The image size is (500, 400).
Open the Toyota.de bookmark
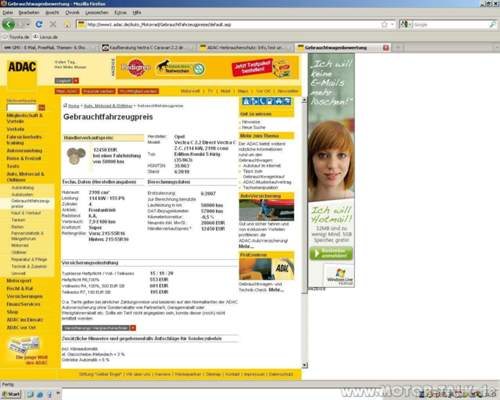tap(16, 37)
